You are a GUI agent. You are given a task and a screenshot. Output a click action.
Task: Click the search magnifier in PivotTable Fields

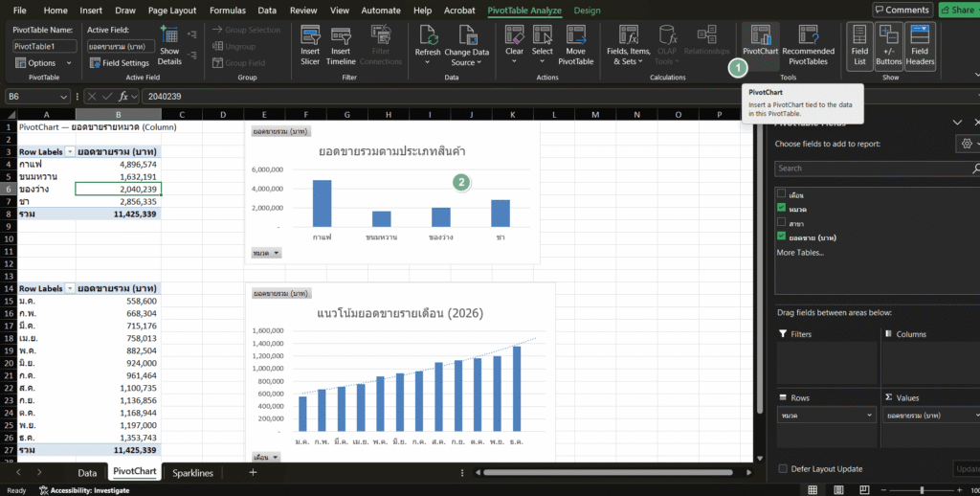[x=975, y=169]
